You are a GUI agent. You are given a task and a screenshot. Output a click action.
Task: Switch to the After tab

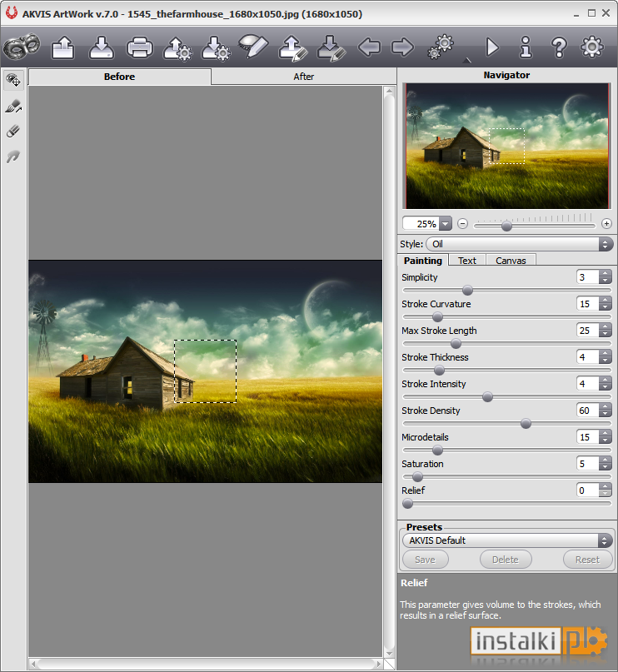coord(303,77)
